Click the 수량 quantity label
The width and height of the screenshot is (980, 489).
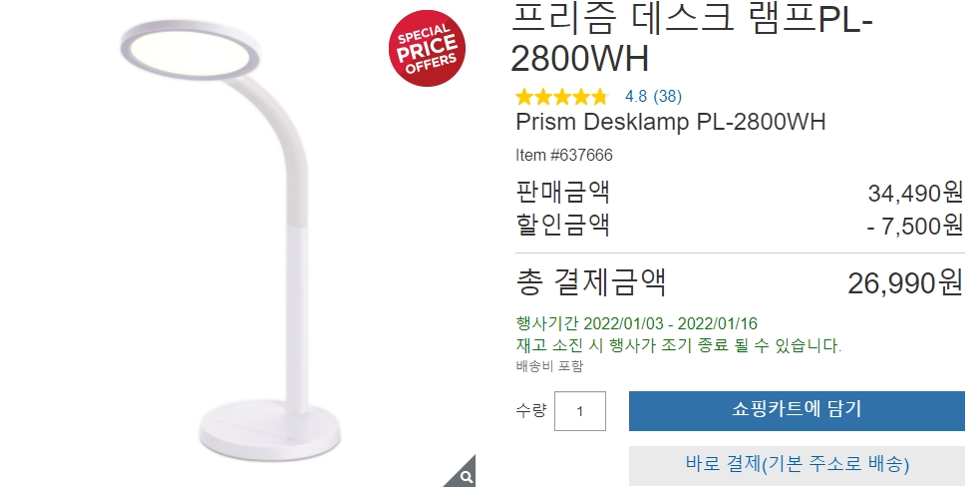tap(531, 410)
